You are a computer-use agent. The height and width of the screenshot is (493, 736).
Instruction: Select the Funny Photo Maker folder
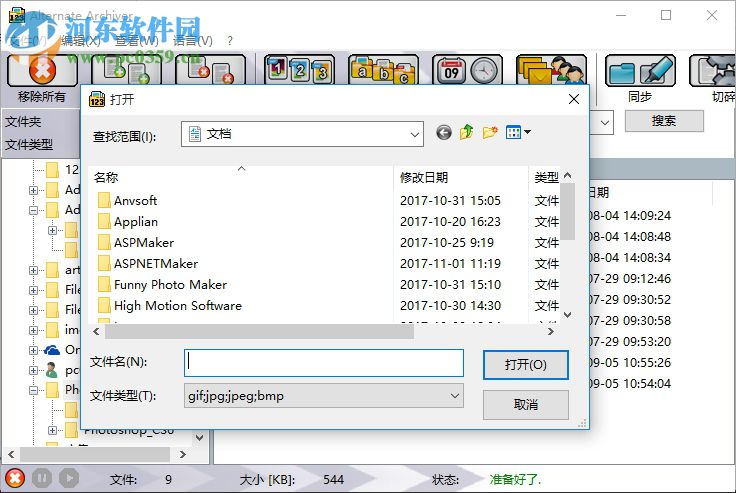[162, 285]
